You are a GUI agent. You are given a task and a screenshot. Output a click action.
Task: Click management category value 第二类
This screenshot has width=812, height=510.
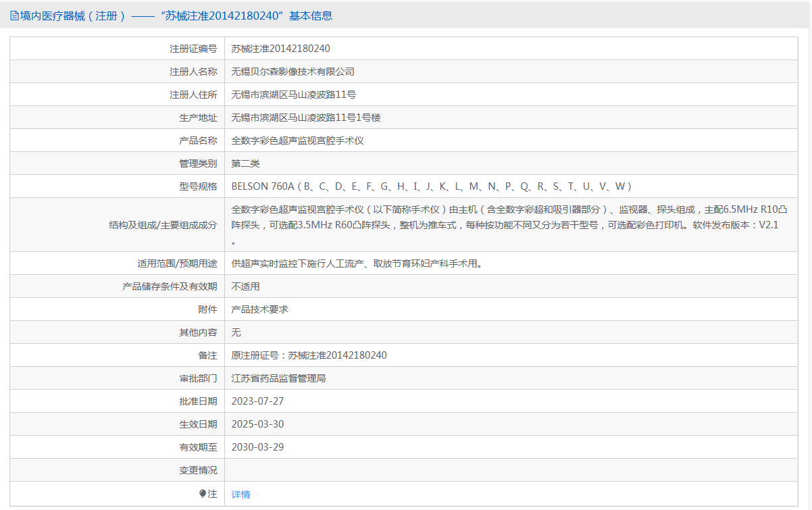coord(245,163)
